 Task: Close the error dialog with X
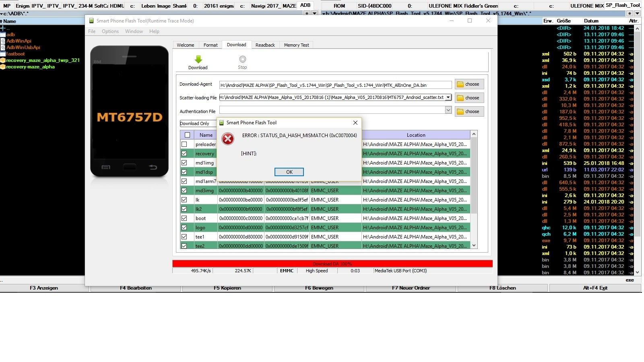pos(355,123)
